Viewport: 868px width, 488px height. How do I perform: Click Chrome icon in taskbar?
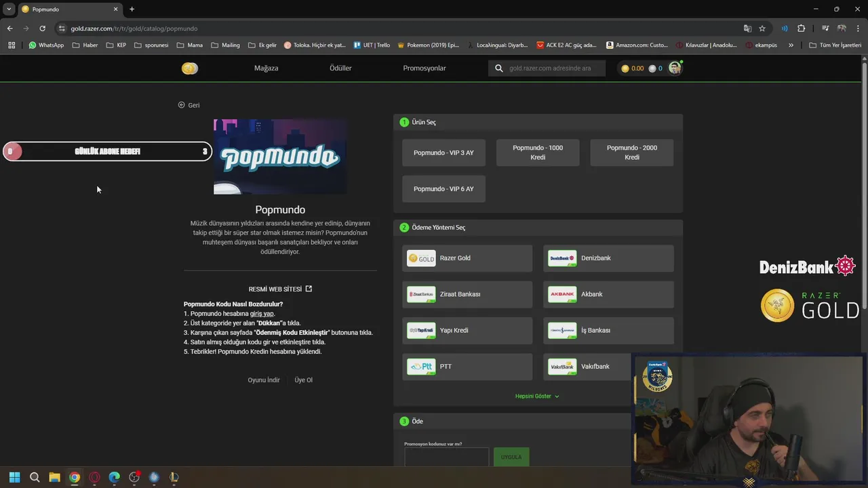click(x=75, y=477)
